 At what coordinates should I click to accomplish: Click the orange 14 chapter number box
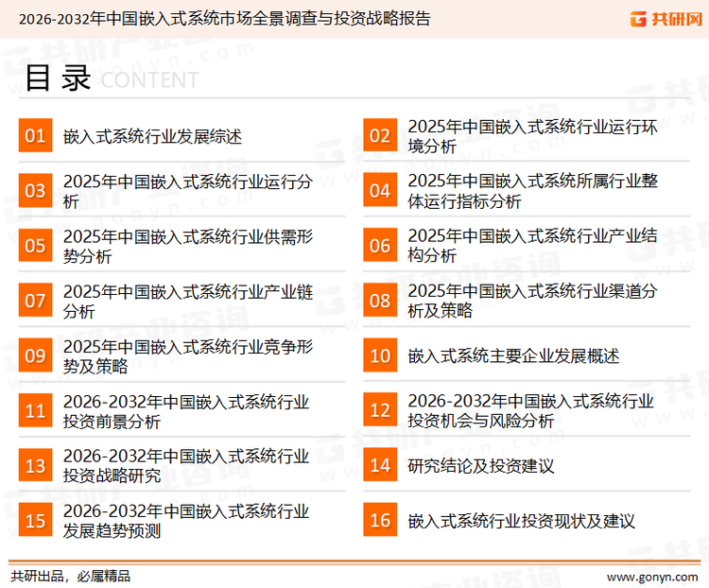[x=380, y=465]
